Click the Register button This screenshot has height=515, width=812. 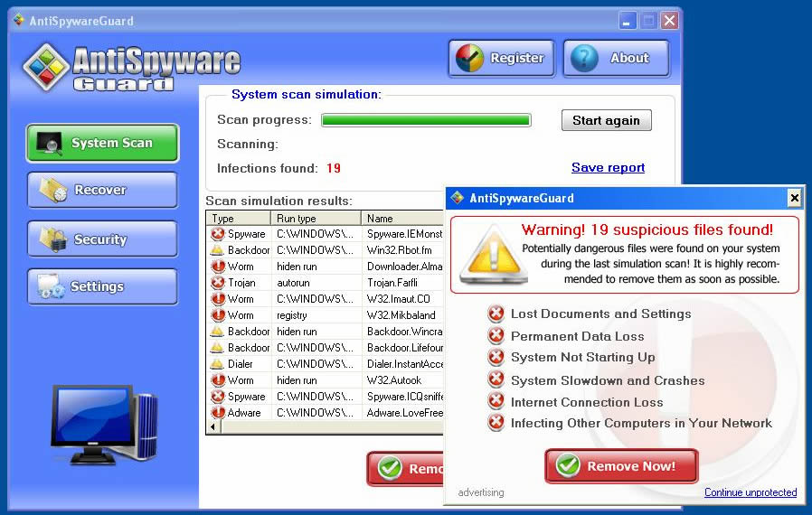(501, 58)
